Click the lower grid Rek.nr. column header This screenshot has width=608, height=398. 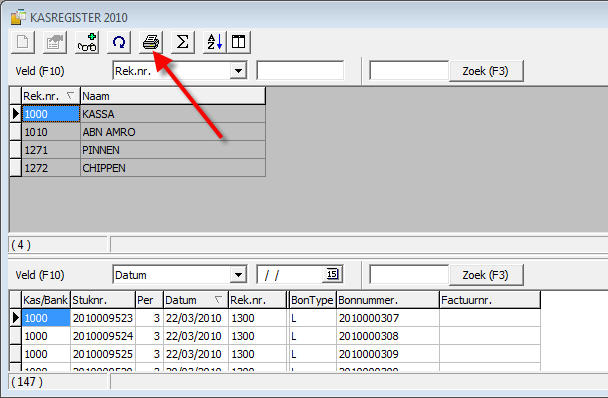pyautogui.click(x=257, y=300)
